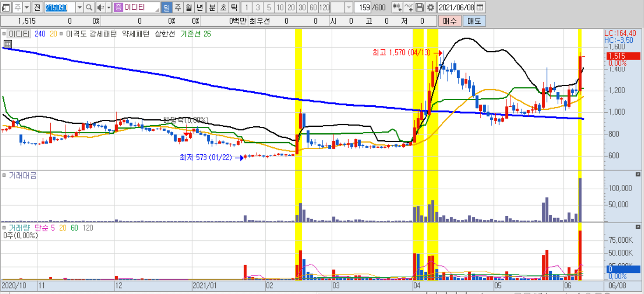The image size is (644, 294).
Task: Click the 증 market badge beside 이디티
Action: (118, 7)
